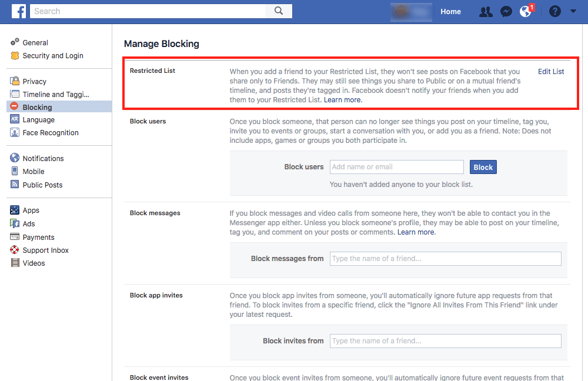Viewport: 588px width, 381px height.
Task: Click the blue Block button
Action: 483,167
